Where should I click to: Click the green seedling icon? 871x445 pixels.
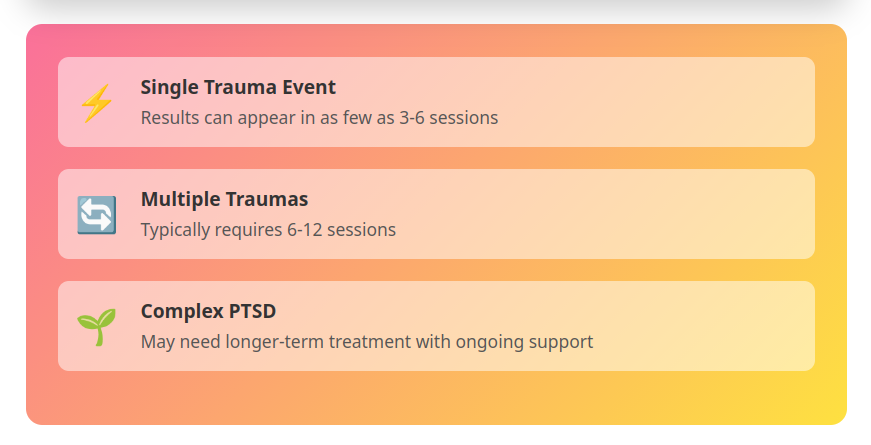(97, 326)
